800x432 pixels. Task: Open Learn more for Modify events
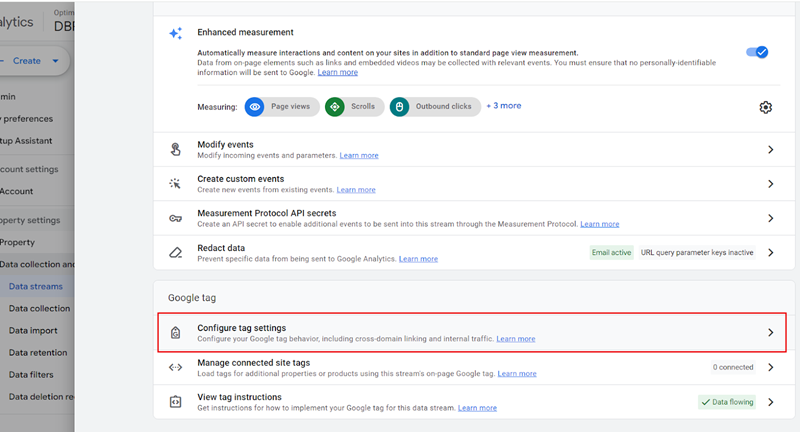[x=359, y=156]
